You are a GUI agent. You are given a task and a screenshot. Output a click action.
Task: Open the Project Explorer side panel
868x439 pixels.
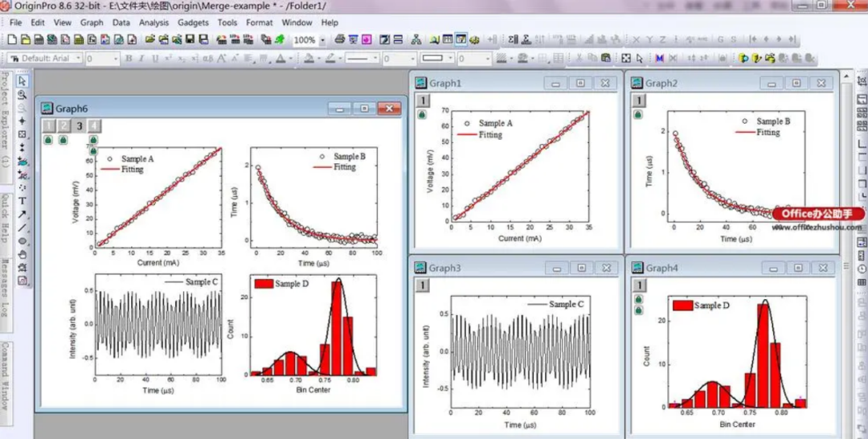pyautogui.click(x=5, y=119)
